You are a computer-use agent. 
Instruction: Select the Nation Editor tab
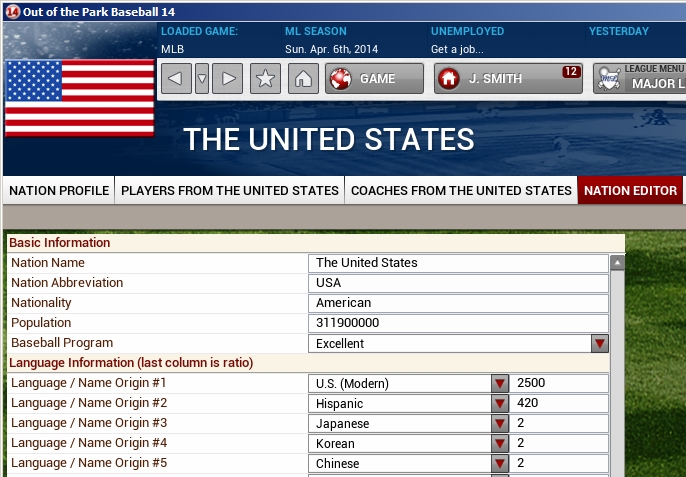(x=630, y=190)
